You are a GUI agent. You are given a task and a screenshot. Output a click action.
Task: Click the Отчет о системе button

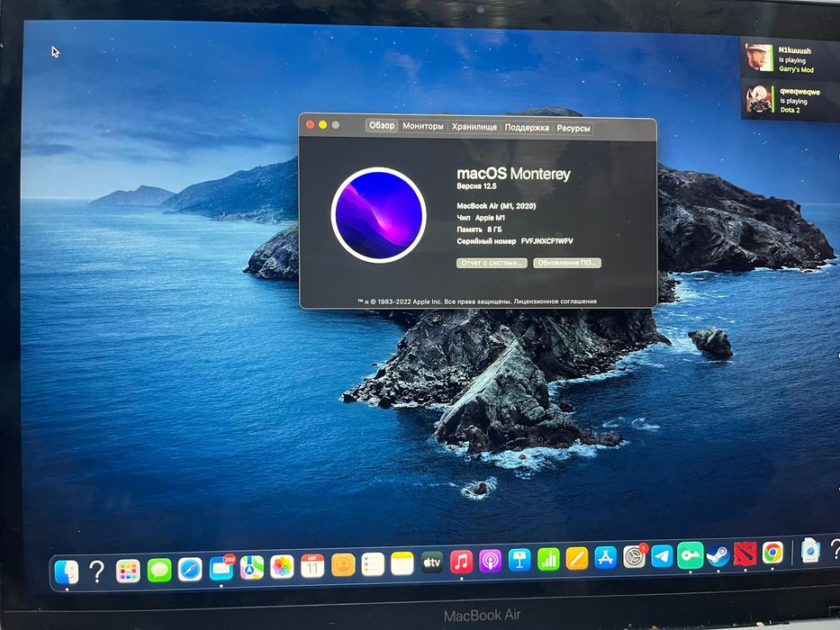click(492, 263)
